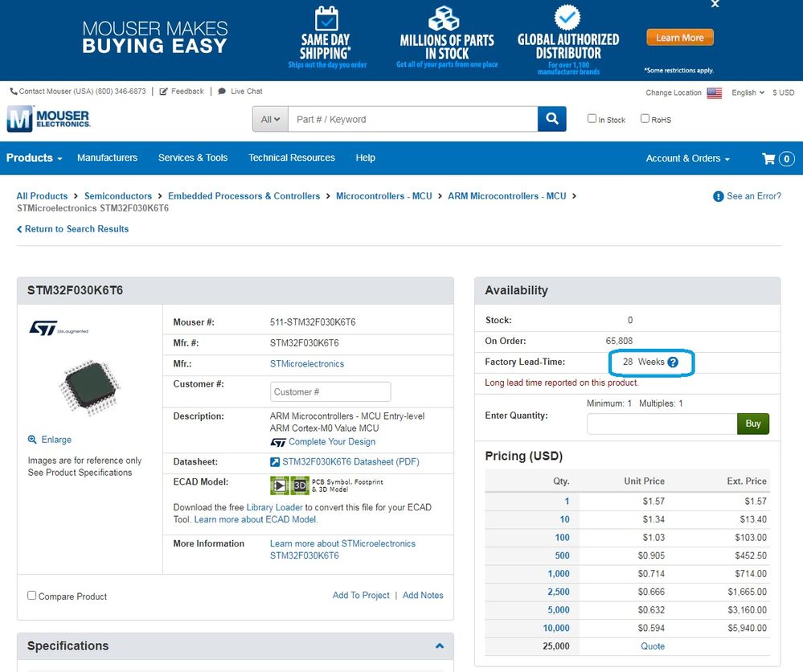The width and height of the screenshot is (803, 672).
Task: Click the Add Notes link
Action: (x=423, y=595)
